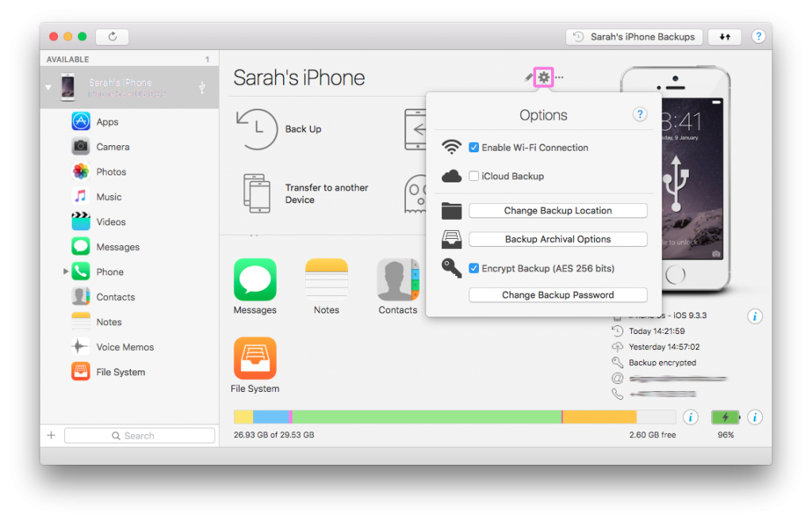Viewport: 812px width, 522px height.
Task: Click inside the Search field
Action: click(140, 435)
